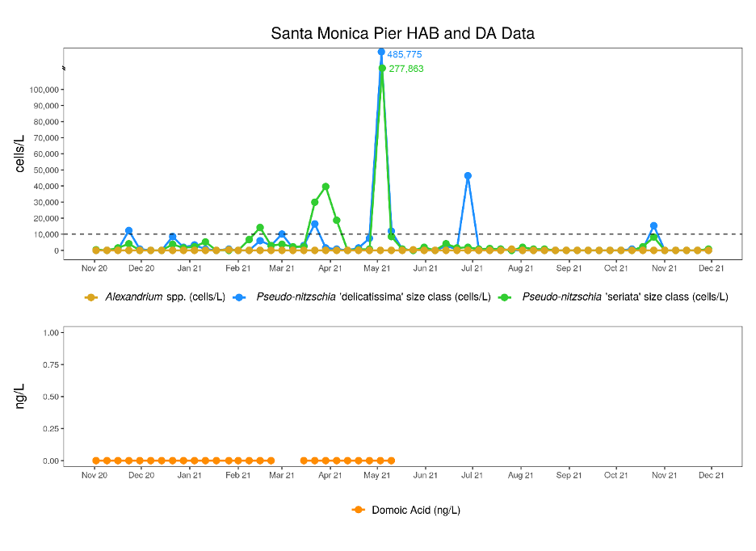756x551 pixels.
Task: Click the blue delicatissima legend marker
Action: (x=238, y=297)
